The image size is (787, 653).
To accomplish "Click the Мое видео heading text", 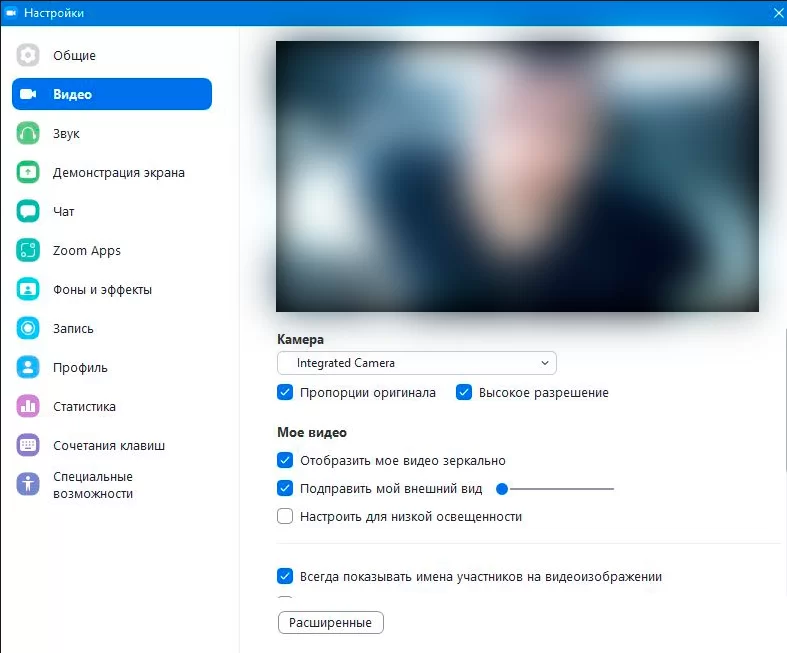I will tap(312, 432).
